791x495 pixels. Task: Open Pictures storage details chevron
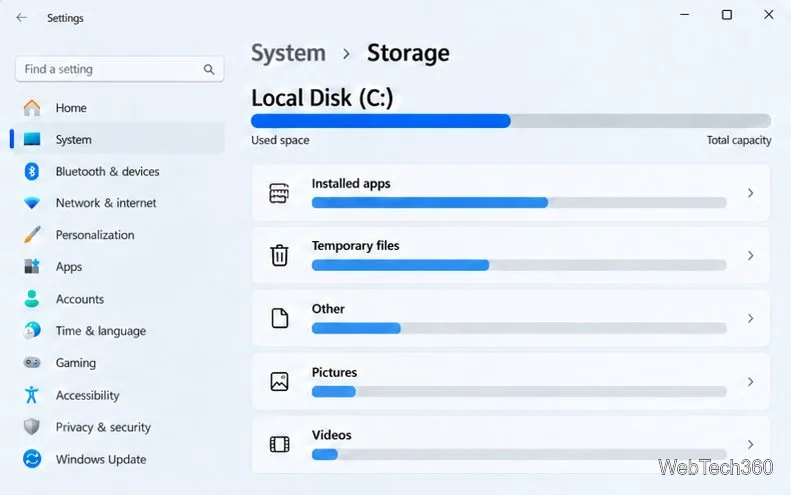[x=751, y=381]
